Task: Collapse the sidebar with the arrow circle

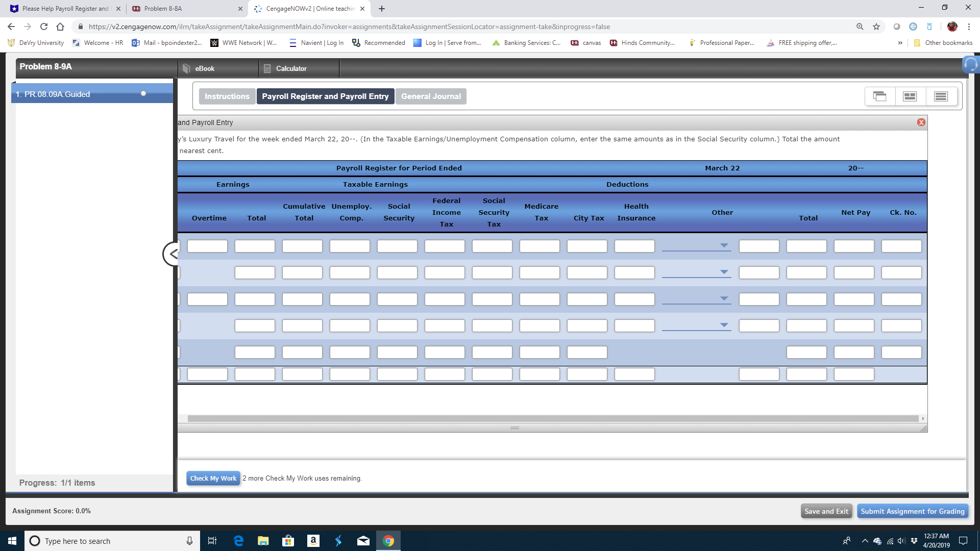Action: (172, 254)
